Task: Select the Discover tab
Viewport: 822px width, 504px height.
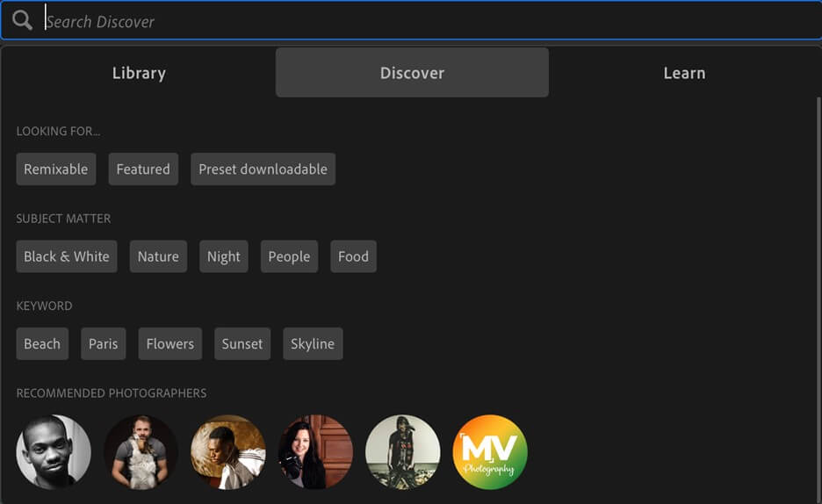Action: [412, 73]
